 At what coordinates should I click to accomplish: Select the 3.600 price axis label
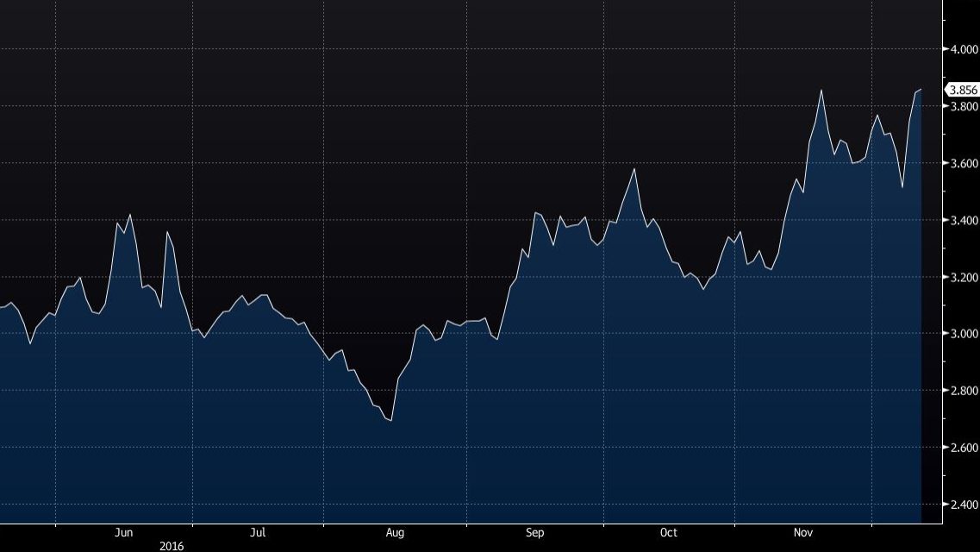[x=962, y=163]
